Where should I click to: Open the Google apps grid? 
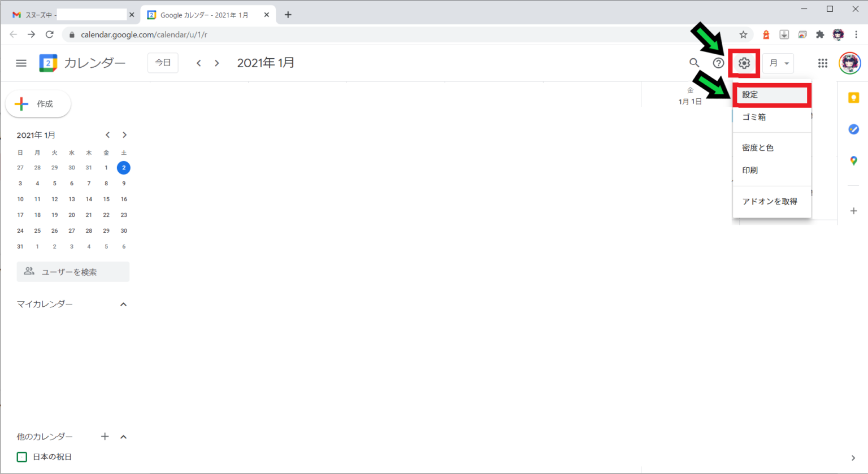(823, 63)
